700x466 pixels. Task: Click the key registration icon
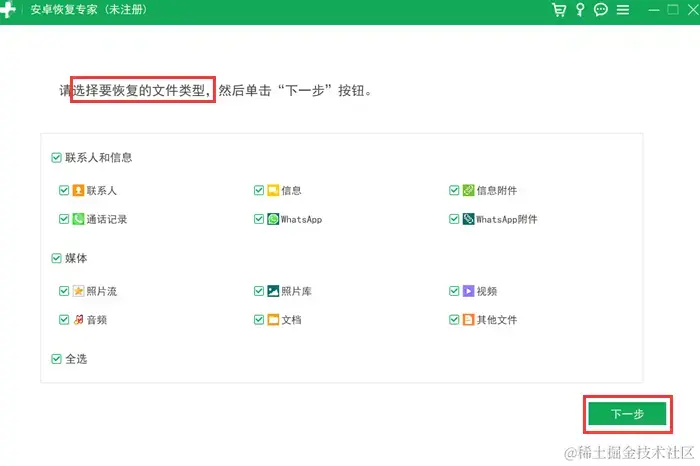click(580, 9)
